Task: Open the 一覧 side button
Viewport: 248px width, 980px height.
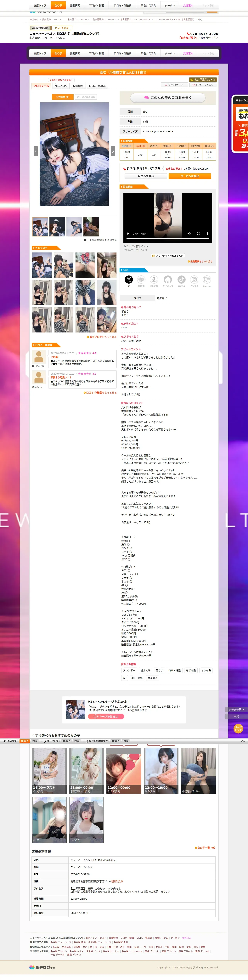Action: point(236,716)
